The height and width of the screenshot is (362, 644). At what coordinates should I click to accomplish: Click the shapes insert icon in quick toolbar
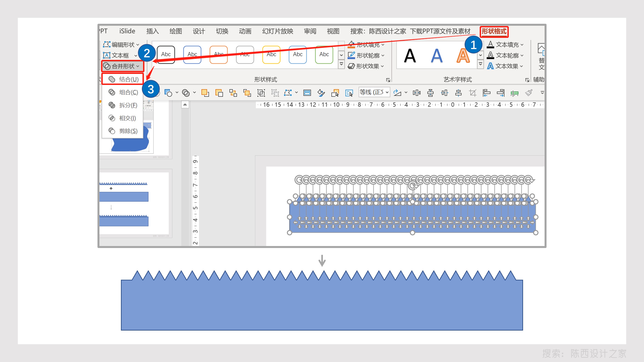point(168,93)
